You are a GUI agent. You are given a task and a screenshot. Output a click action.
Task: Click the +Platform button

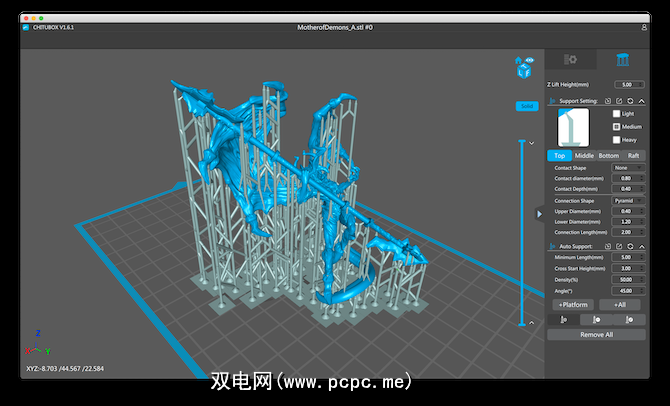571,304
